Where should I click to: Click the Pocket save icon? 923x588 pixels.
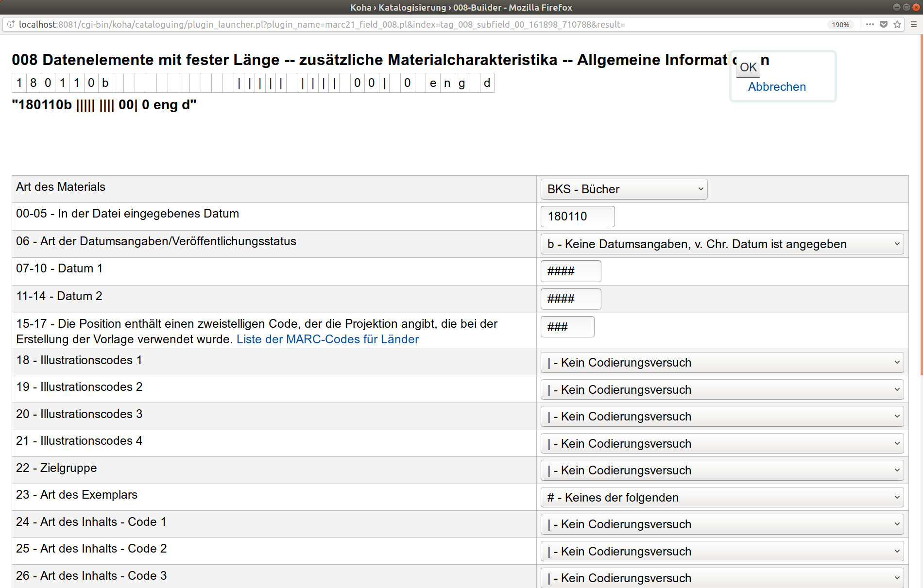884,24
